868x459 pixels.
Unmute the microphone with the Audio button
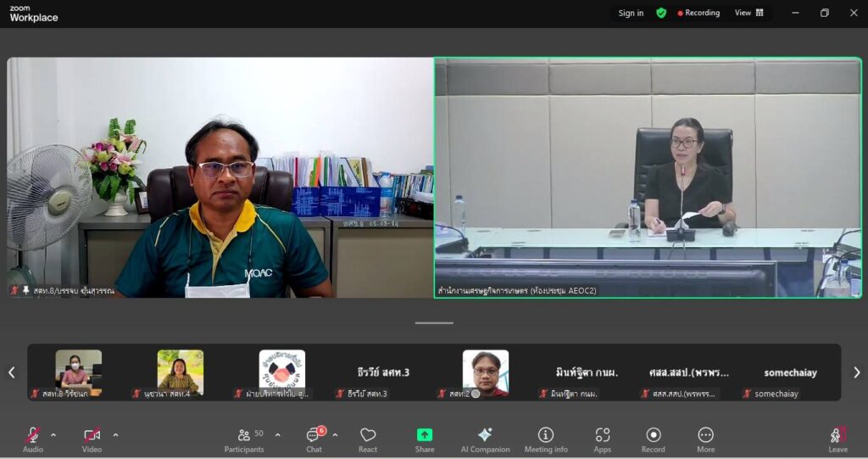(33, 439)
